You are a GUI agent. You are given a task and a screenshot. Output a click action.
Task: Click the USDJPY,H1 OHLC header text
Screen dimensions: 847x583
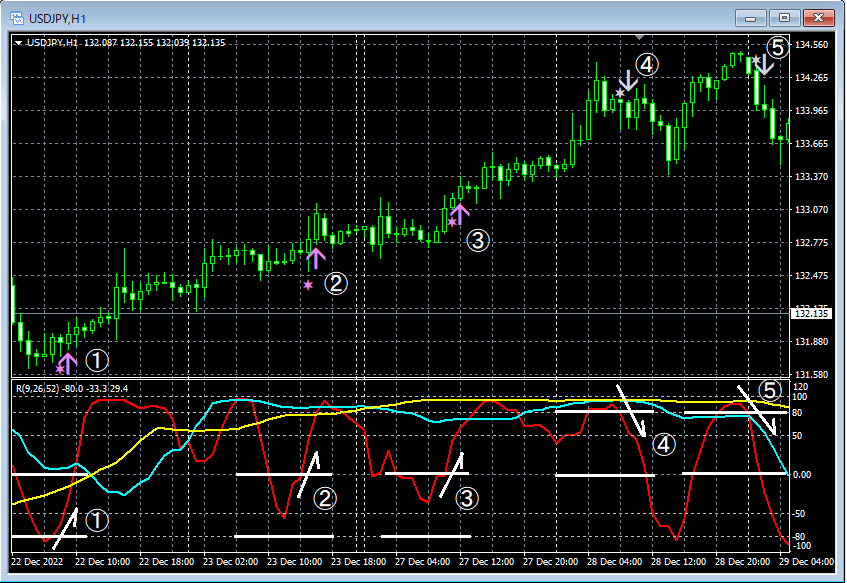126,43
